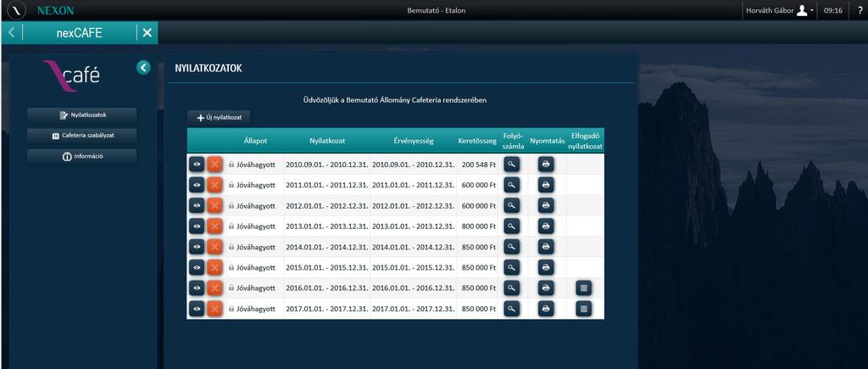View the 2013.01.01. - 2013.12.31. declaration
The height and width of the screenshot is (369, 868).
197,226
